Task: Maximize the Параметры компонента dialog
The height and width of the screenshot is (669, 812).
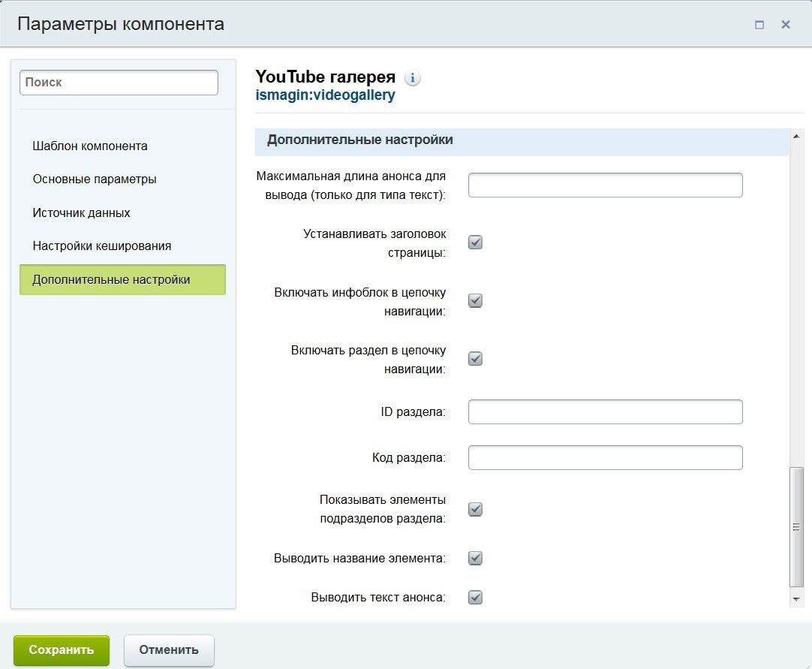Action: click(x=759, y=24)
